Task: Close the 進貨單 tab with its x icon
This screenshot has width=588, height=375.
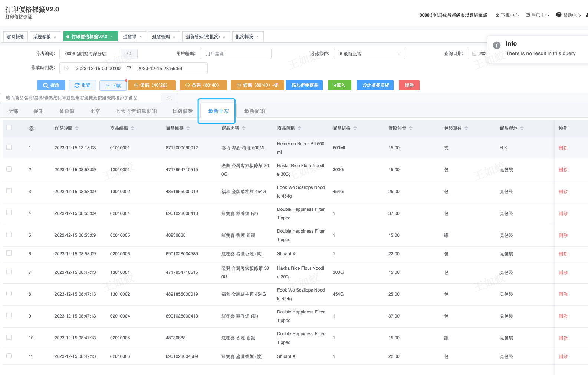Action: tap(141, 37)
